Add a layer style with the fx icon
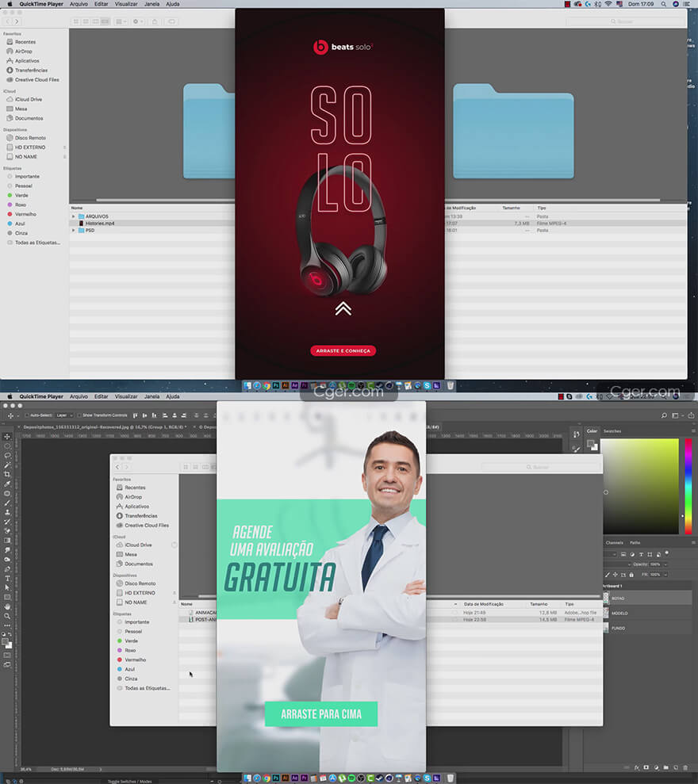Image resolution: width=698 pixels, height=784 pixels. tap(637, 767)
